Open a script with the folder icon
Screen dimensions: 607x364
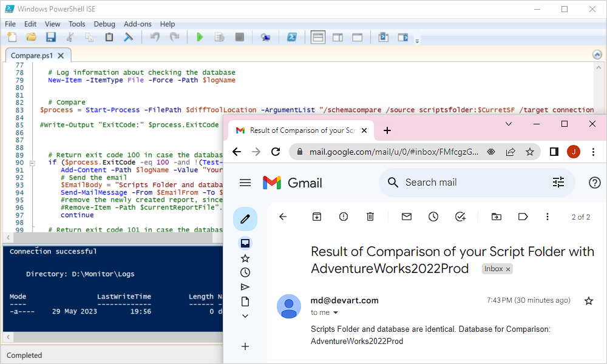coord(32,37)
